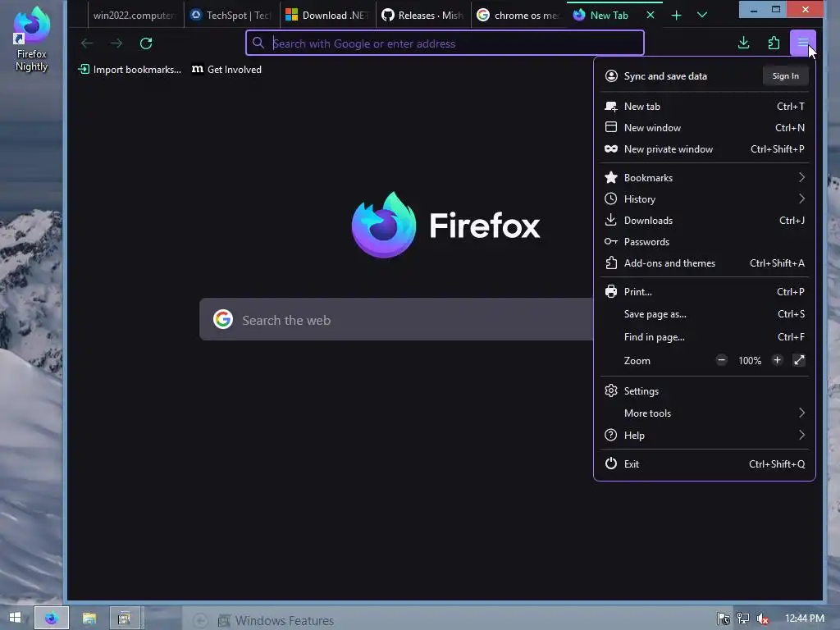Choose Save page as…
This screenshot has height=630, width=840.
pos(705,314)
